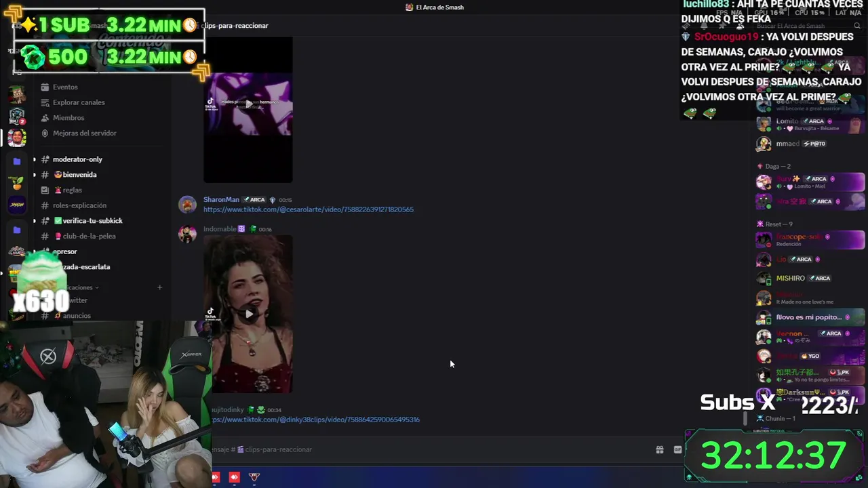Open SharonMan's cesarolarte TikTok link
Screen dimensions: 868x488
click(x=309, y=209)
